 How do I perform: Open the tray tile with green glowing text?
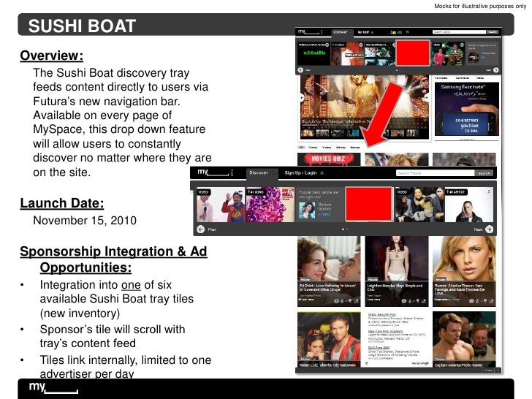coord(313,53)
